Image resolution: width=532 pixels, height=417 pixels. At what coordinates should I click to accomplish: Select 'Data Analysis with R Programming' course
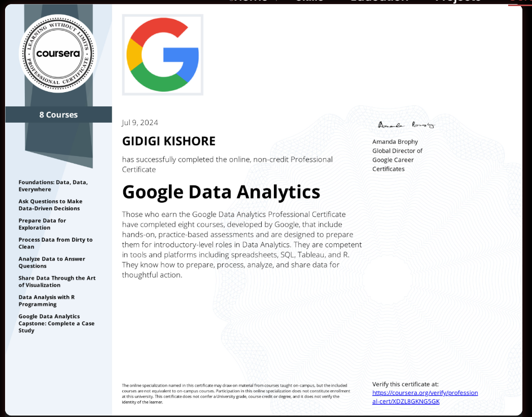(x=46, y=300)
